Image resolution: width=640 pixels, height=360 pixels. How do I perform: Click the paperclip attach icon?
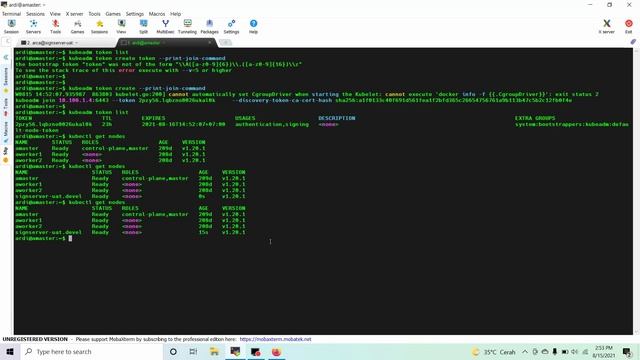click(633, 42)
